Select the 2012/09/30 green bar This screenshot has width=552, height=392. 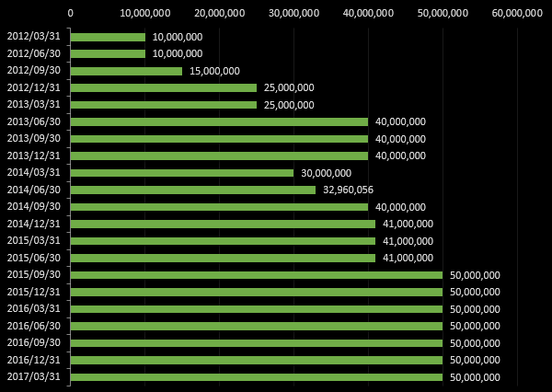click(126, 71)
